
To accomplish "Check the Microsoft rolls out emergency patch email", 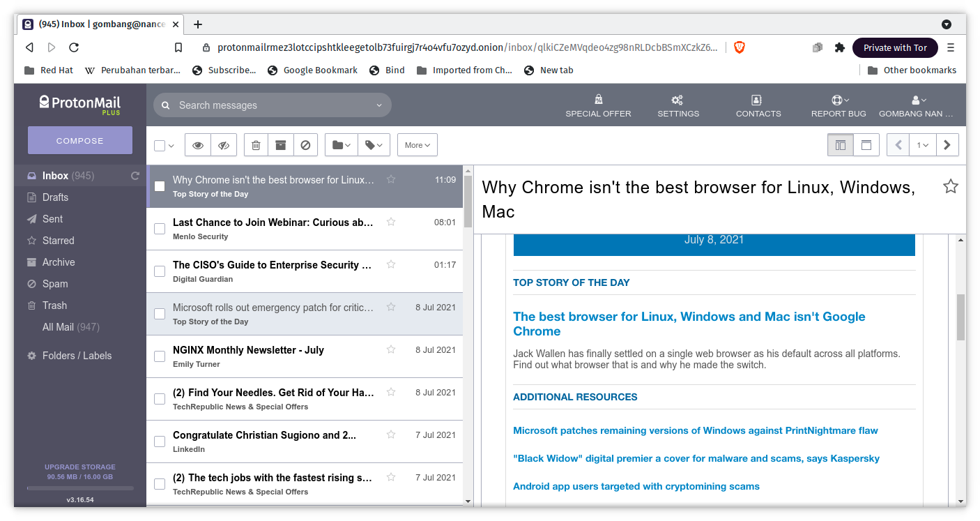I will point(160,314).
